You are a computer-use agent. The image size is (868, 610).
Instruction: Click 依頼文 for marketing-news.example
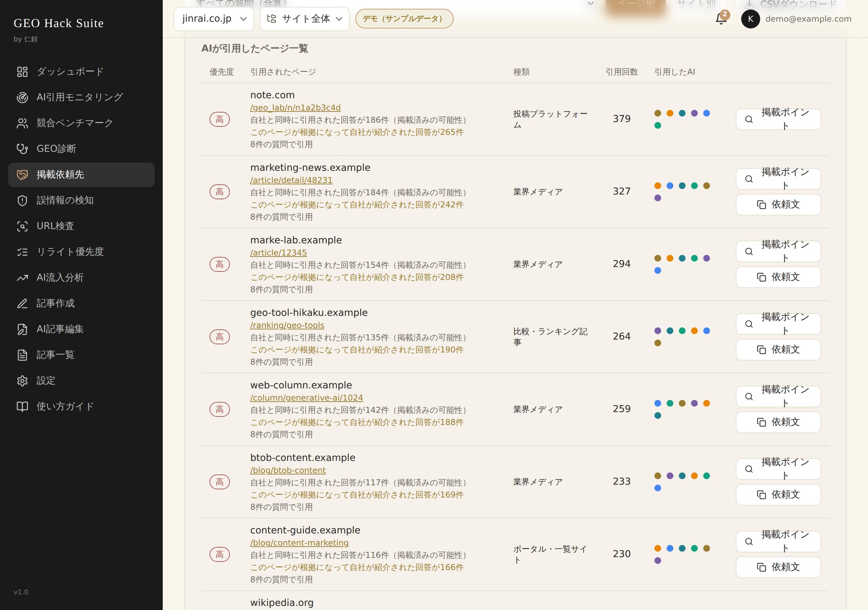coord(778,205)
